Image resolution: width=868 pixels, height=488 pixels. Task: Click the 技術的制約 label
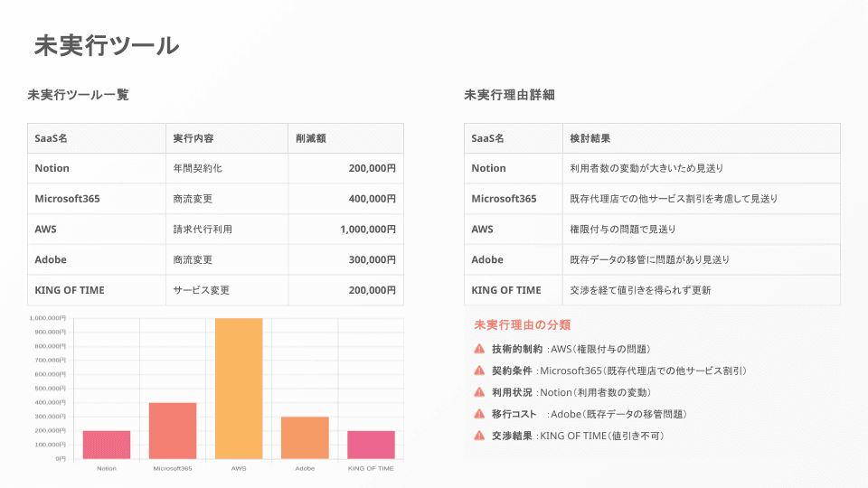pos(517,349)
